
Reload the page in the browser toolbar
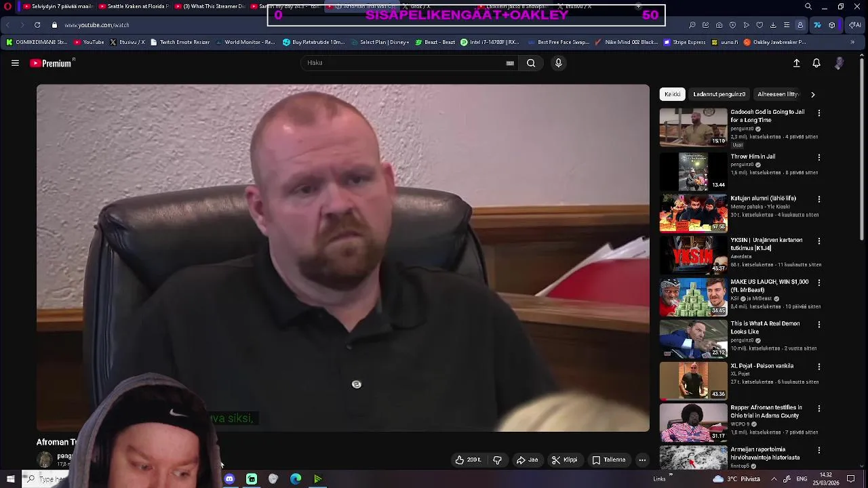[37, 25]
